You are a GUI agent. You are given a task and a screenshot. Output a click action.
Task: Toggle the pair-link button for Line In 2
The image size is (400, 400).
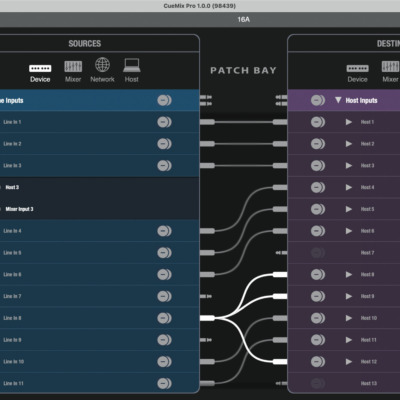(x=164, y=144)
